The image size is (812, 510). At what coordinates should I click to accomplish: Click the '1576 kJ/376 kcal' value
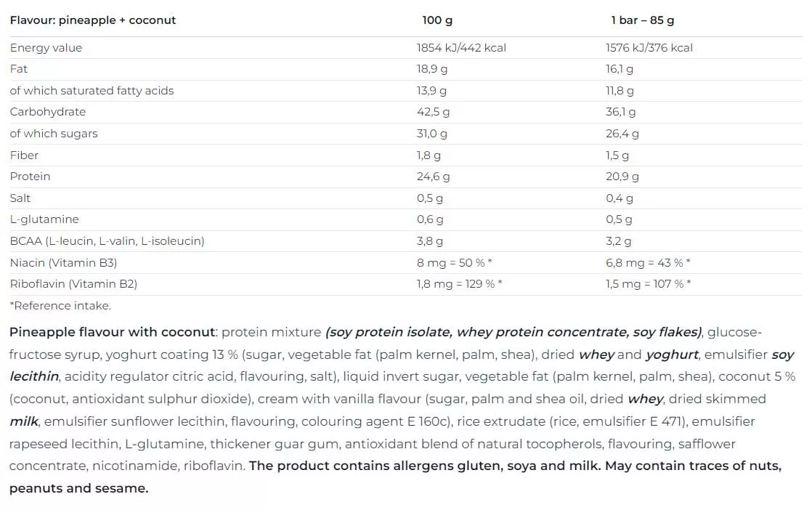(x=649, y=48)
